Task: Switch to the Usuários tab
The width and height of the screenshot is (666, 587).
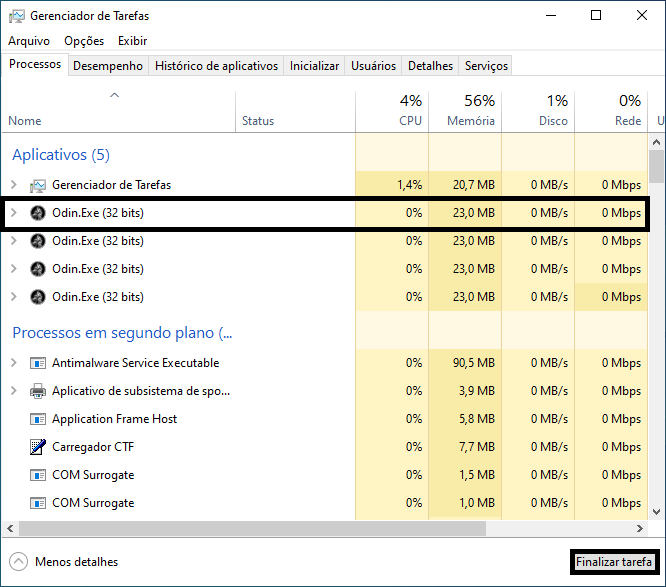Action: point(373,66)
